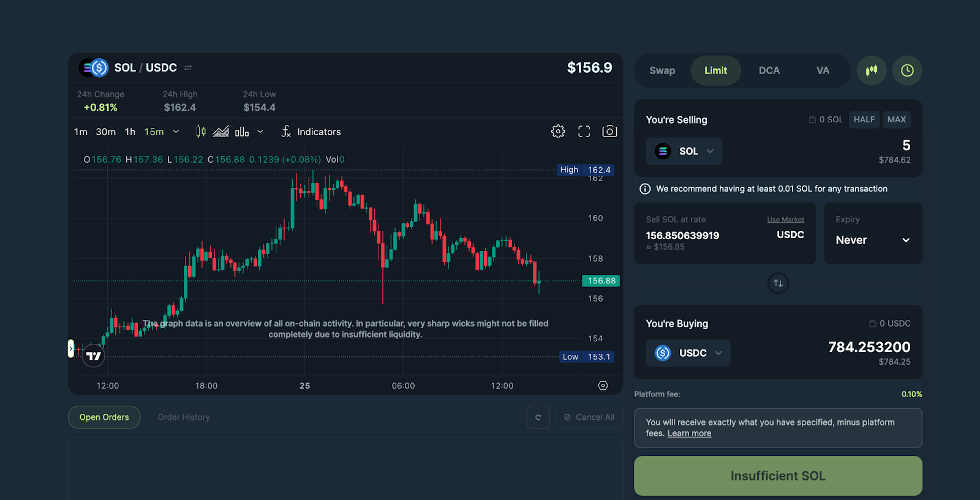Open the Open Orders tab
Viewport: 980px width, 500px height.
pyautogui.click(x=104, y=417)
